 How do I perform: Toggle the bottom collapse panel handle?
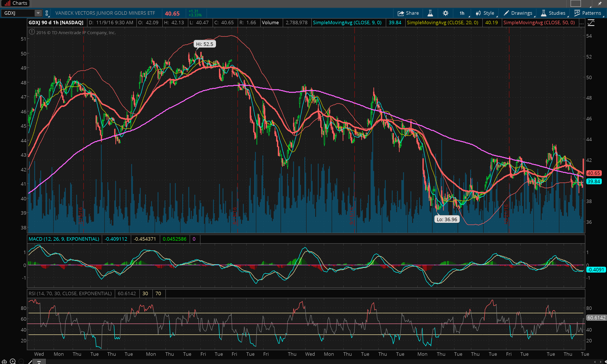39,362
